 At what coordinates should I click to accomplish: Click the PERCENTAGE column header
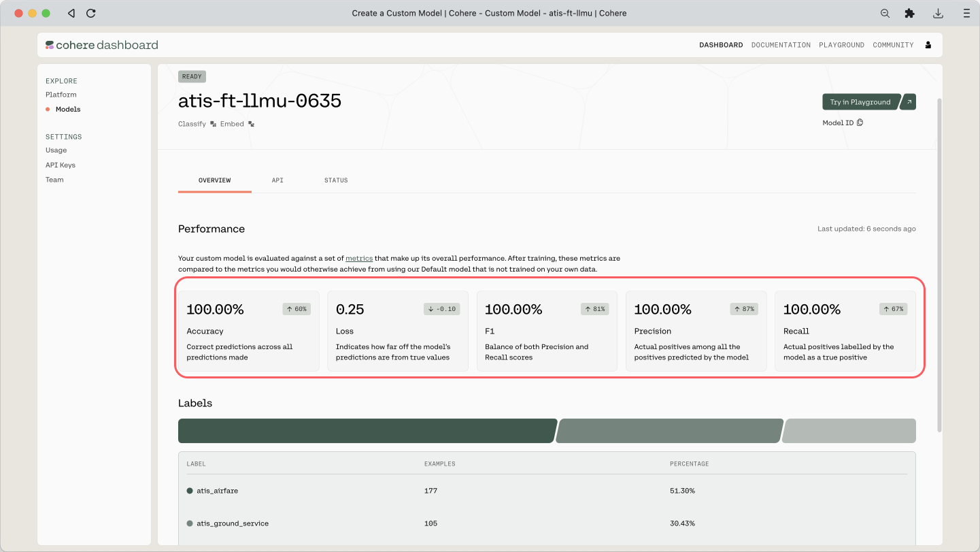click(689, 464)
